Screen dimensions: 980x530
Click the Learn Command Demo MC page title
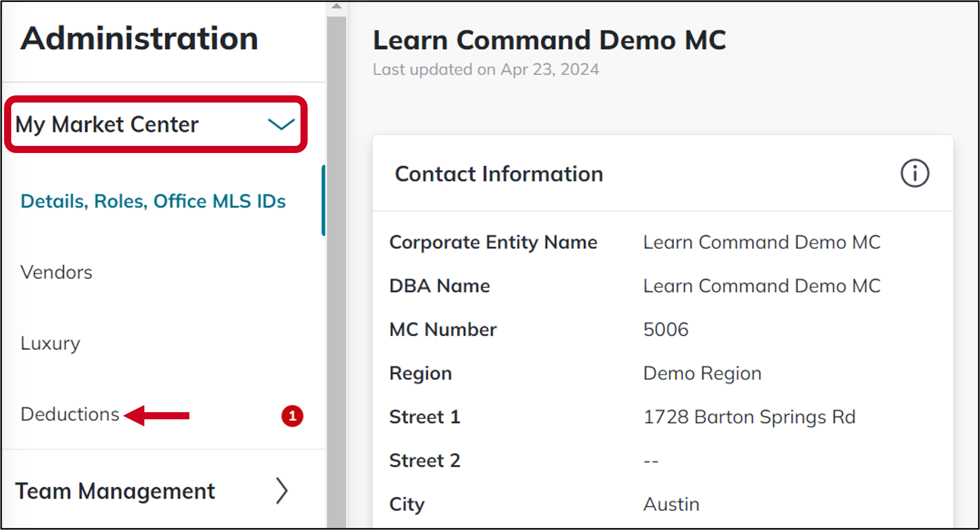pyautogui.click(x=549, y=40)
